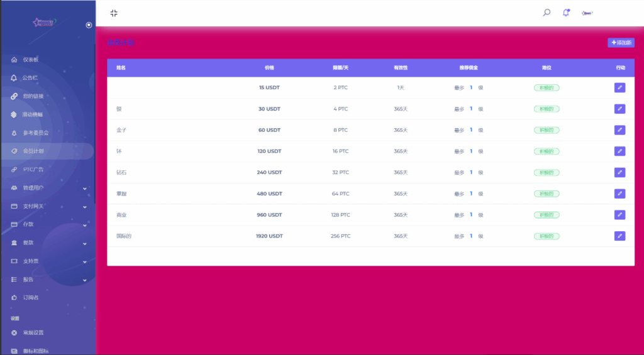Viewport: 644px width, 355px height.
Task: Click the search magnifier icon in header
Action: [x=547, y=13]
